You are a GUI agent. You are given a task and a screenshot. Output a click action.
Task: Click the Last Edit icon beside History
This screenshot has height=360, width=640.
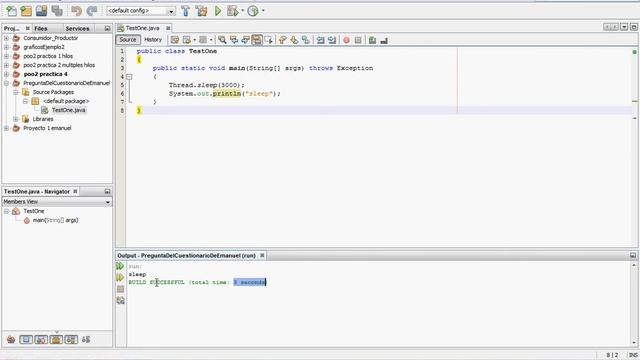175,40
